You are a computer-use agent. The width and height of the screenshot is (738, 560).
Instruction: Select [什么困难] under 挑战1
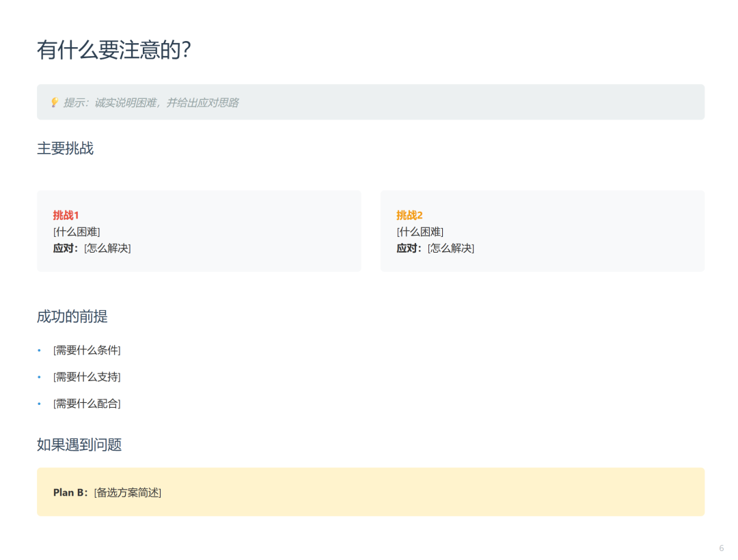[x=77, y=232]
